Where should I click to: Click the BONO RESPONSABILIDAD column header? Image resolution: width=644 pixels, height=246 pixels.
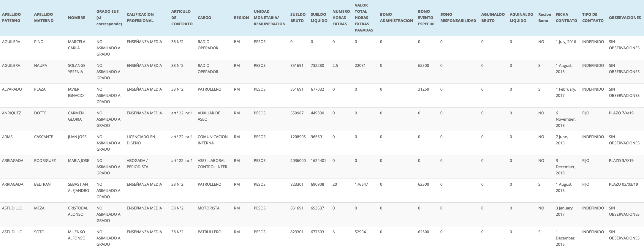coord(458,18)
